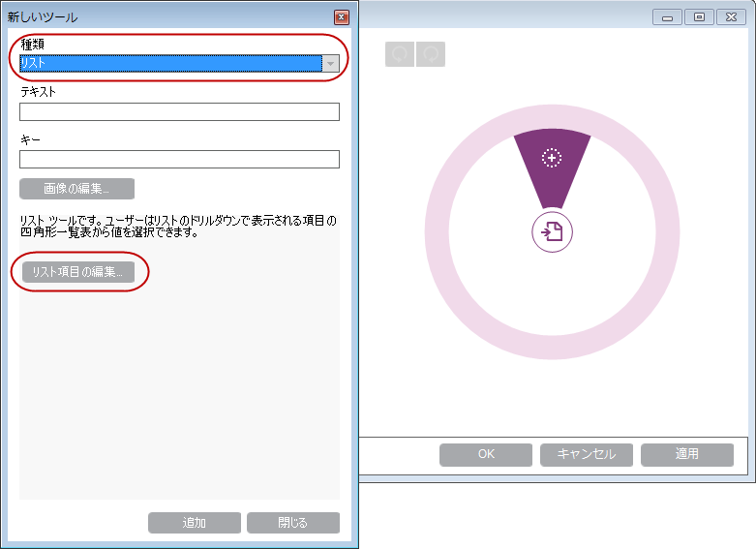Click the center document import icon
The image size is (756, 549).
(552, 232)
